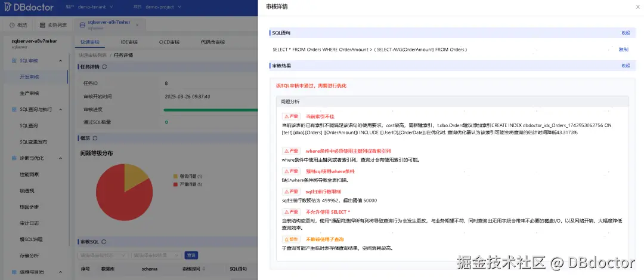Switch to the 实例列表 tab
The image size is (644, 280).
(54, 25)
